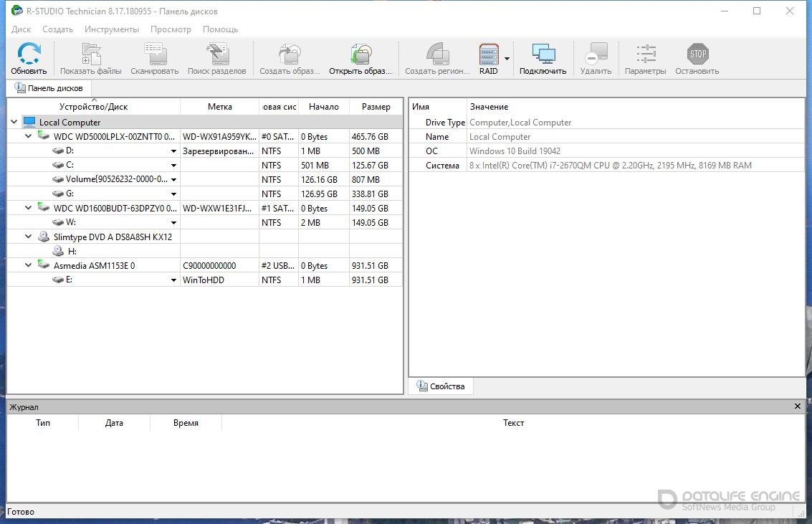Open the dropdown arrow beside RAID
Screen dimensions: 812x524
507,59
